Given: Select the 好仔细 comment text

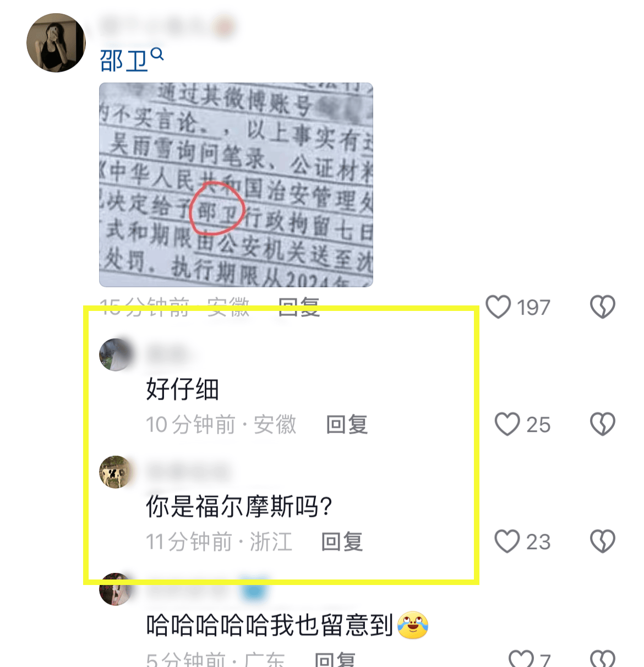Looking at the screenshot, I should click(x=183, y=389).
